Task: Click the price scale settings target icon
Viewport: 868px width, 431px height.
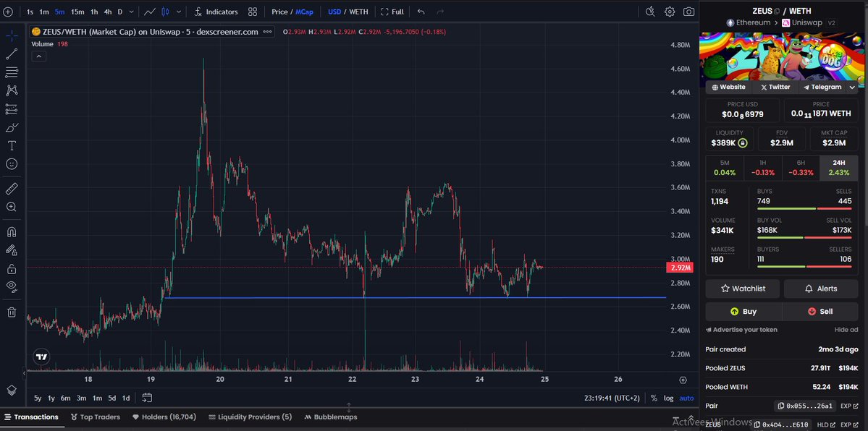Action: tap(683, 380)
